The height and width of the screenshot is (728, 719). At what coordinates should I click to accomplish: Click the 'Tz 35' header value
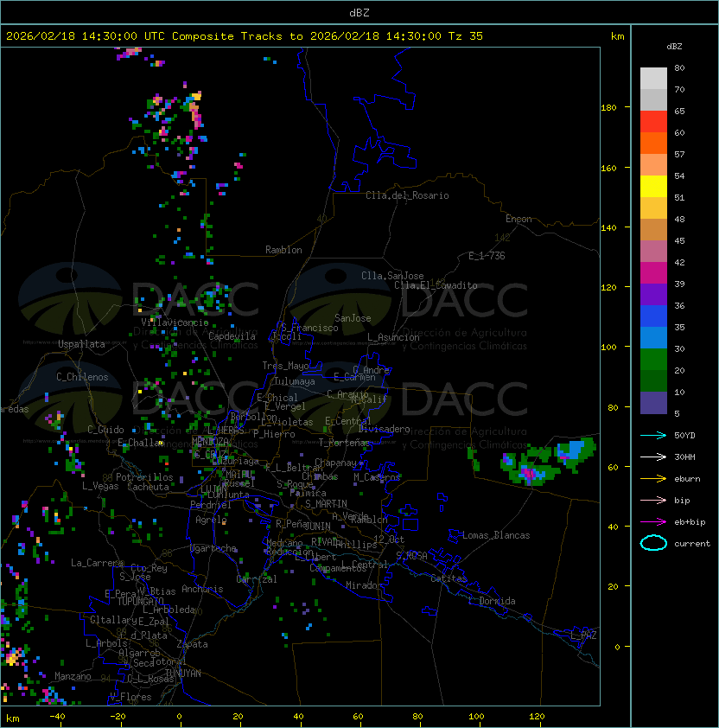(466, 36)
